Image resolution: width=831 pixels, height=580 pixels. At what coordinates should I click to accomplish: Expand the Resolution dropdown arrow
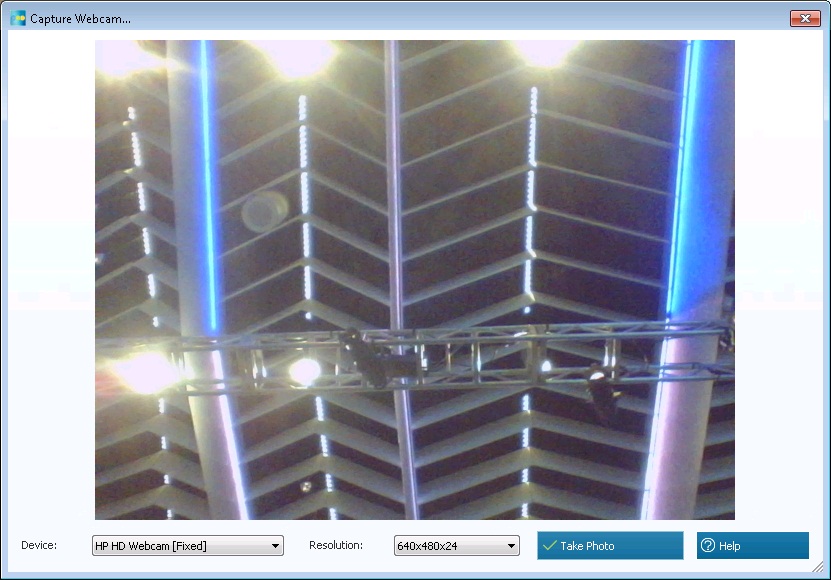[x=511, y=546]
